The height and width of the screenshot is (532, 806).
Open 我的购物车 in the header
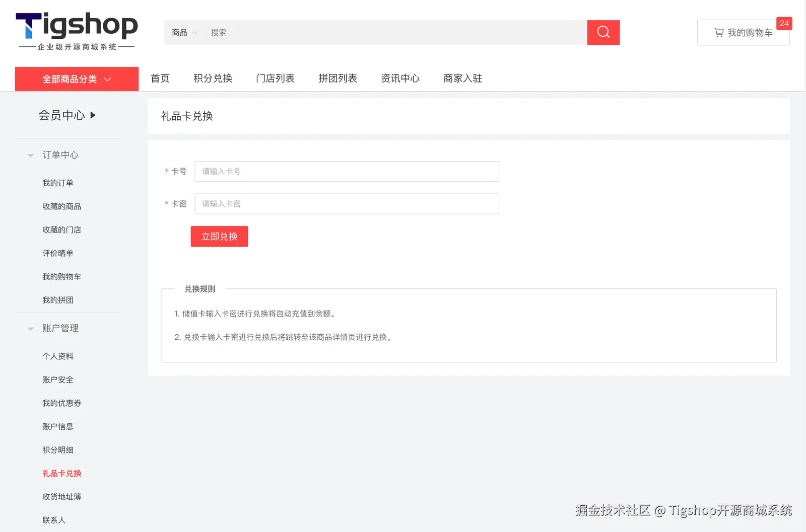(x=743, y=33)
